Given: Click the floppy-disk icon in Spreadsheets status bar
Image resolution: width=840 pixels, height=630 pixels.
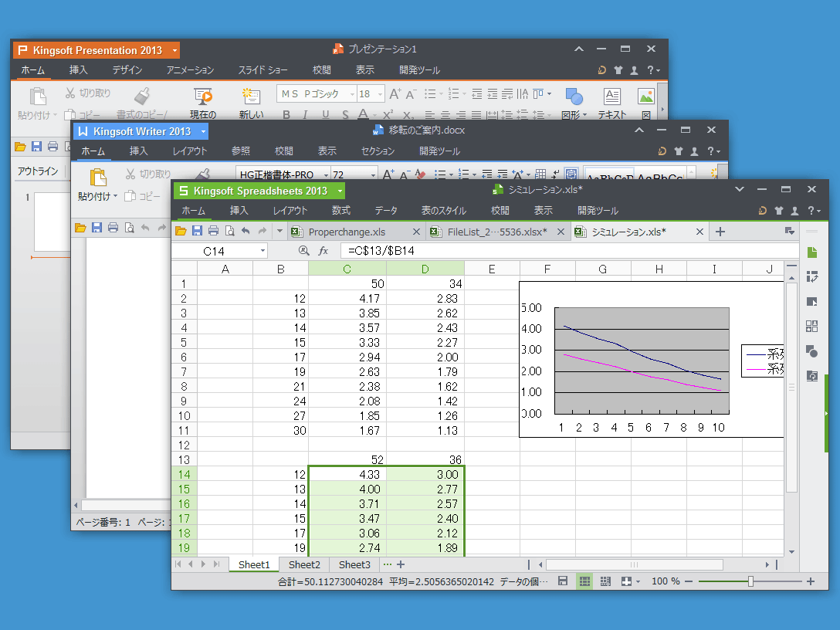Looking at the screenshot, I should [x=563, y=581].
